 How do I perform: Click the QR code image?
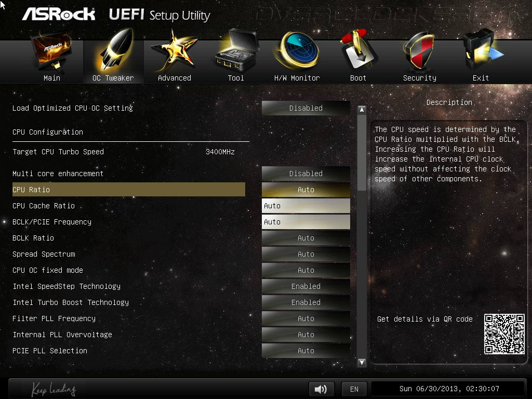(504, 334)
